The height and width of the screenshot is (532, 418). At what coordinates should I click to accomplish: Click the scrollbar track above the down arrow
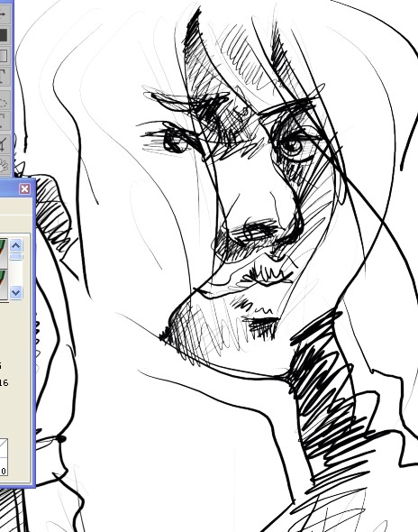pyautogui.click(x=16, y=273)
